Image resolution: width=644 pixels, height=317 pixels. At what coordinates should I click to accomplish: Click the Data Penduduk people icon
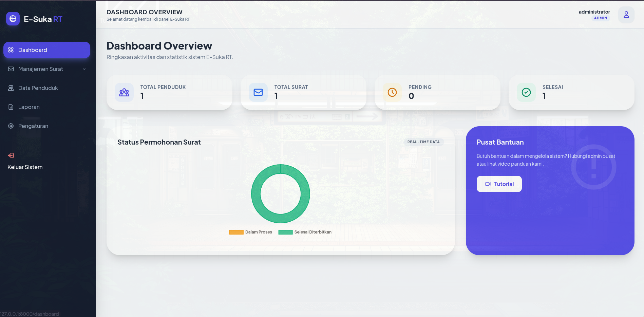[x=11, y=88]
